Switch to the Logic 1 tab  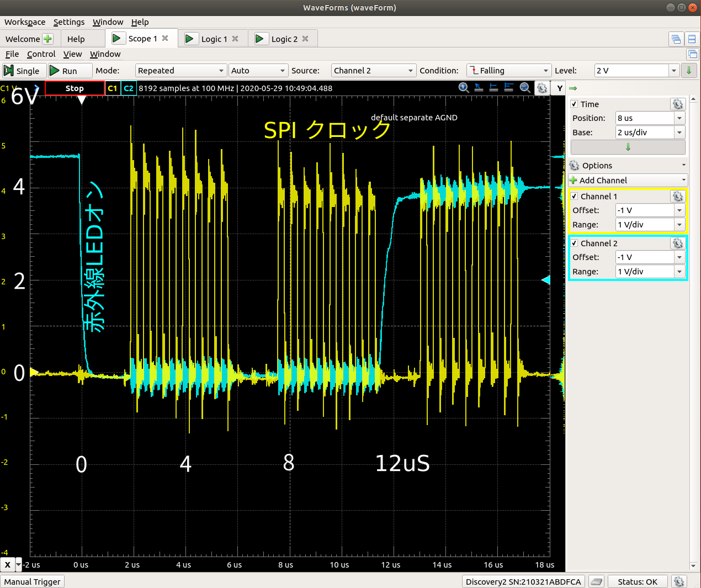click(x=214, y=39)
